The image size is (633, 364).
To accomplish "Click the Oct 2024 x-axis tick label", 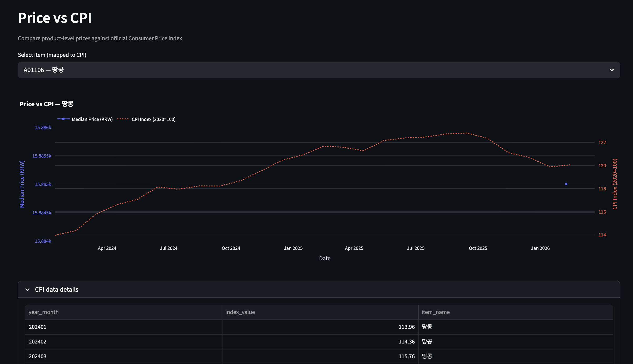I will point(231,248).
